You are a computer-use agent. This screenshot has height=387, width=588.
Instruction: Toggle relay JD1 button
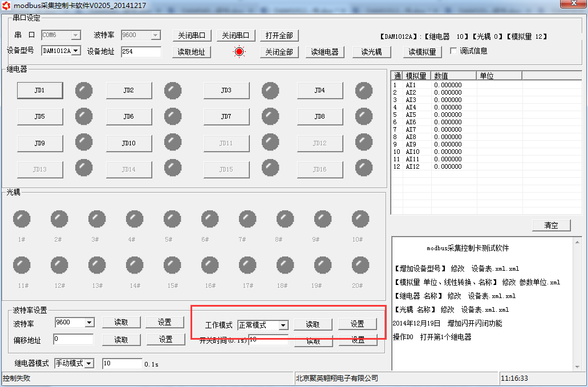(39, 90)
